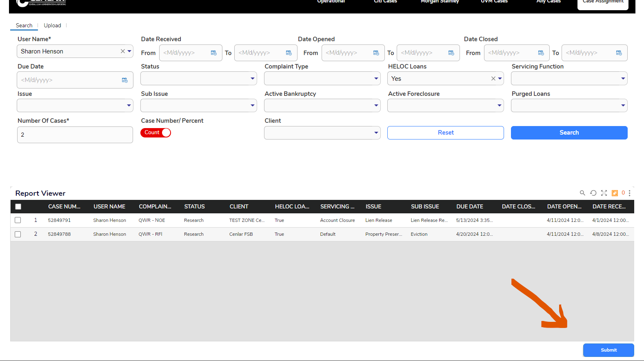Click the Account Closure servicing cell
Viewport: 644px width, 361px height.
(338, 220)
